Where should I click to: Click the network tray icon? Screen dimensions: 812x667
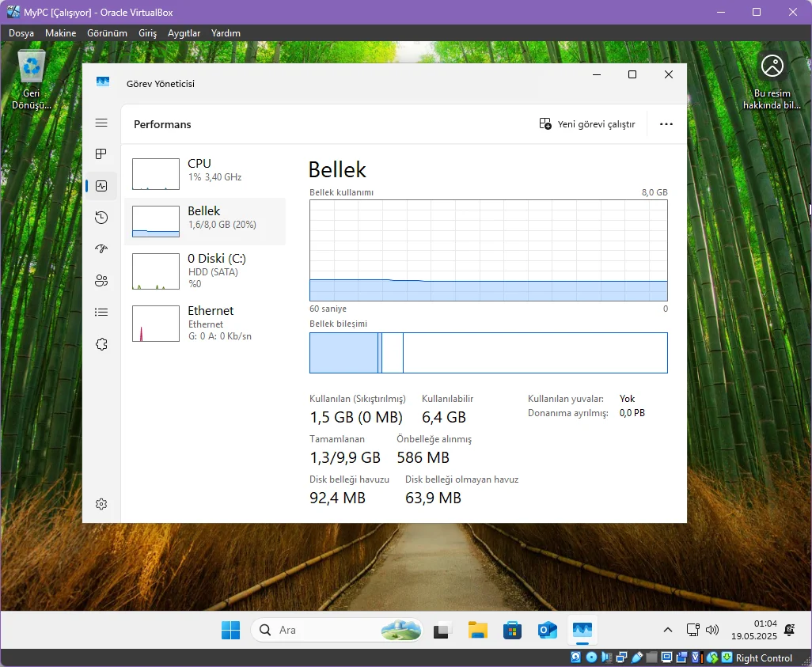(693, 630)
